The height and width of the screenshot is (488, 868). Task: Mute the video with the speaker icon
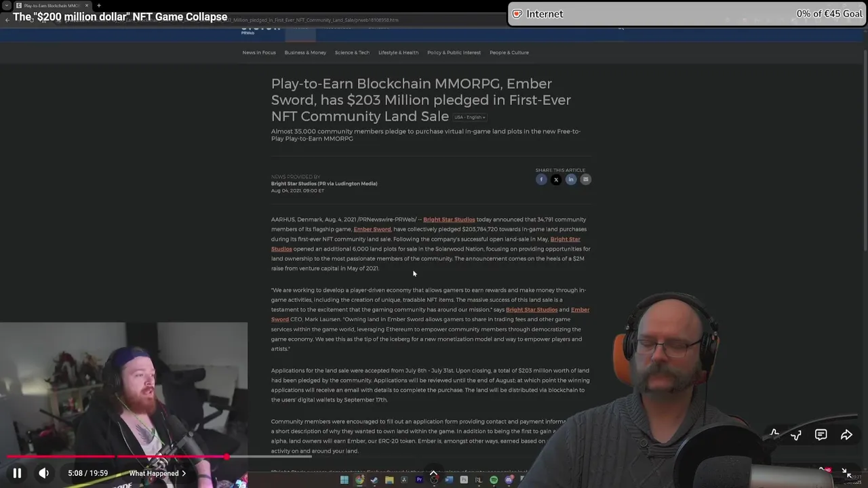tap(43, 473)
